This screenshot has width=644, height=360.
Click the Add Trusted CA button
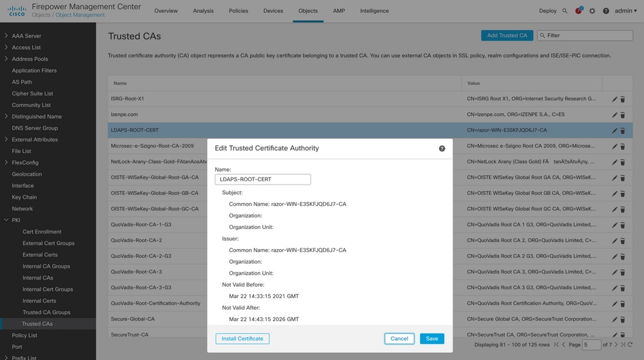[507, 35]
